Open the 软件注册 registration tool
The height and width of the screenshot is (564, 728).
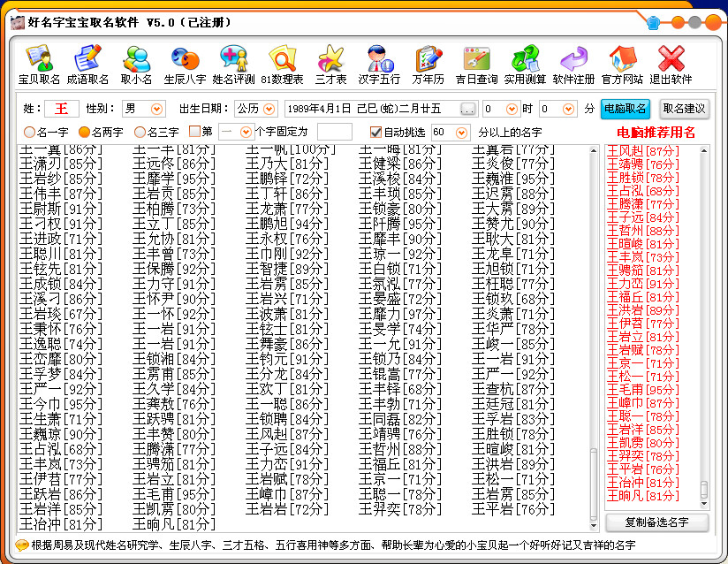pyautogui.click(x=573, y=63)
